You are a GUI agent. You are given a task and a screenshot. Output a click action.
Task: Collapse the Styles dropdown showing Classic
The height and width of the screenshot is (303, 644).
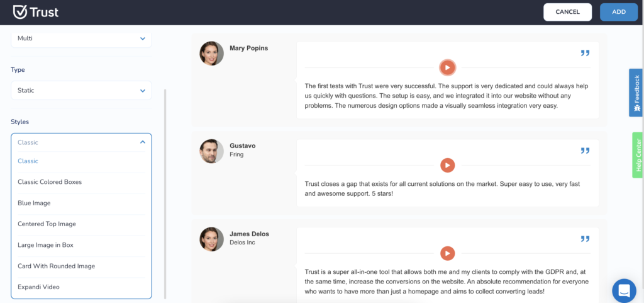[81, 142]
